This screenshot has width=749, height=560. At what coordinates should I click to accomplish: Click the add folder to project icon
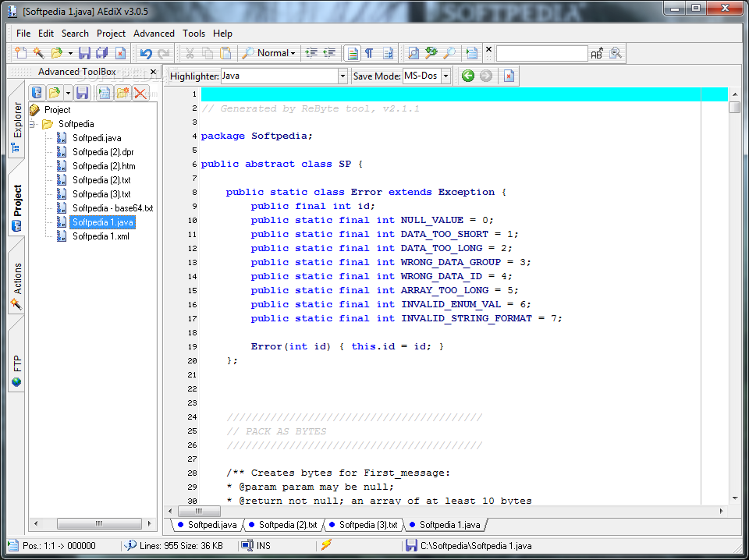pos(122,93)
